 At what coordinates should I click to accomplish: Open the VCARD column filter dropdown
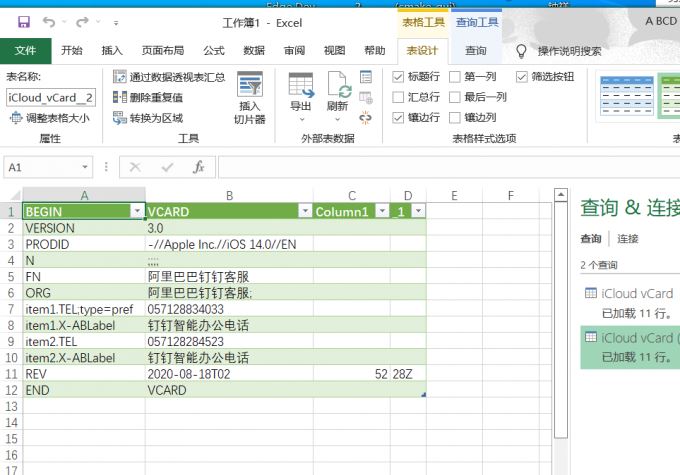pyautogui.click(x=303, y=212)
